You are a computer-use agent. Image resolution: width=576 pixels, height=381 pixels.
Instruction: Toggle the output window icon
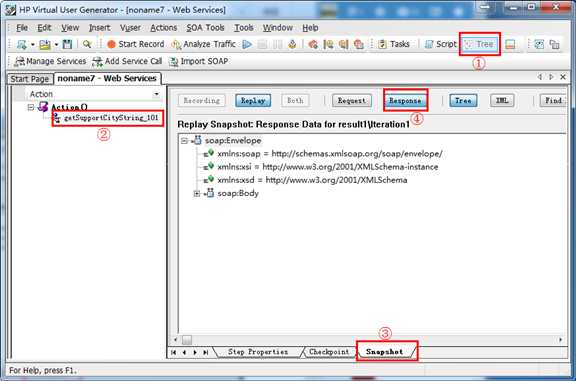[x=510, y=44]
